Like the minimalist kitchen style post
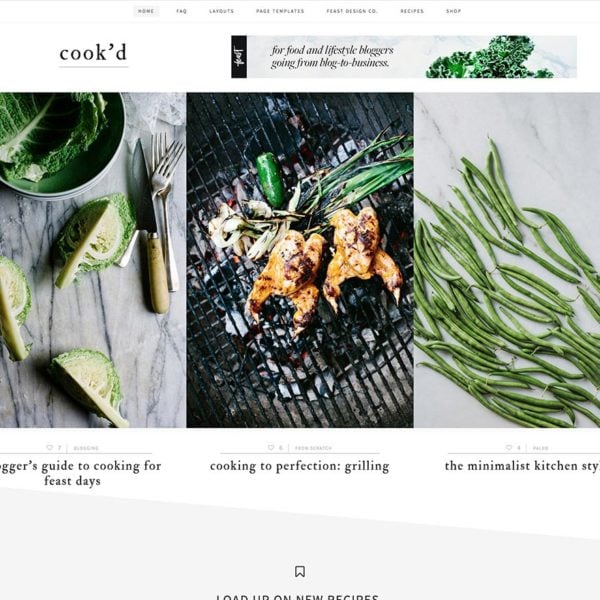 click(509, 447)
